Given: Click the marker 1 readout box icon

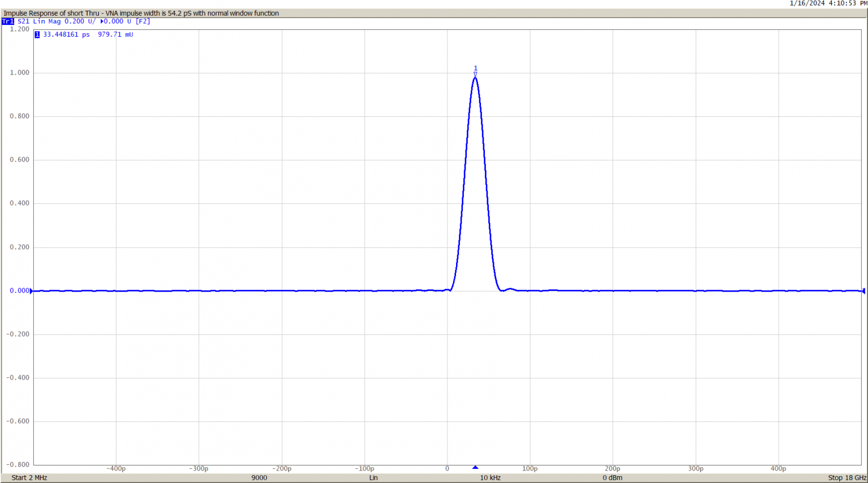Looking at the screenshot, I should click(x=37, y=34).
